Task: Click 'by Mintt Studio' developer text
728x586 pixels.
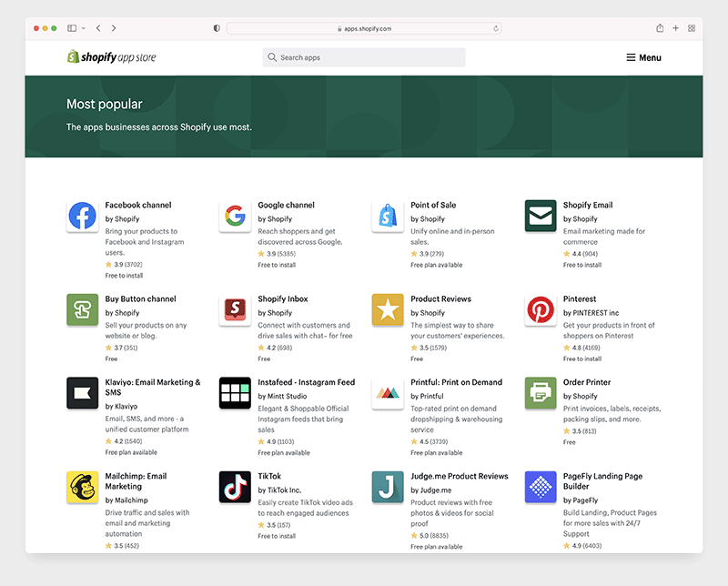Action: tap(282, 396)
